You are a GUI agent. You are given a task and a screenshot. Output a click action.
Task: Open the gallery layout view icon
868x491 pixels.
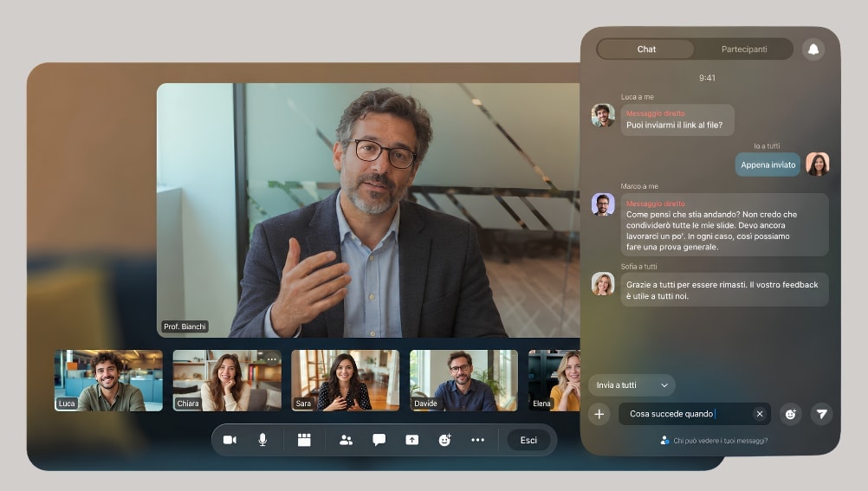[304, 440]
